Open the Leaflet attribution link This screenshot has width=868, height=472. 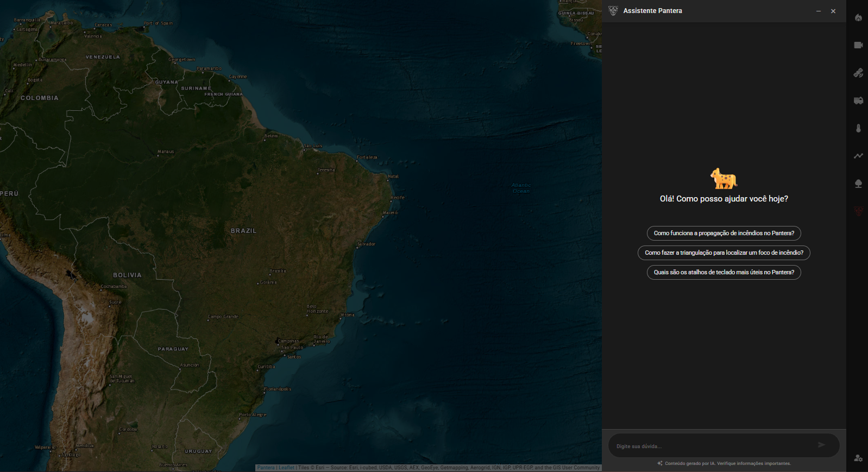pos(286,468)
